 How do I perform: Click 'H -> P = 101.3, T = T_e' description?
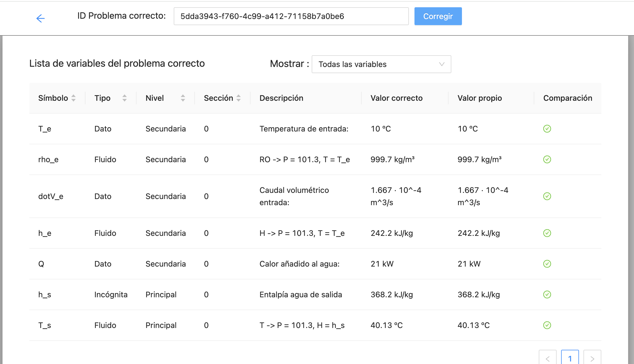(302, 233)
